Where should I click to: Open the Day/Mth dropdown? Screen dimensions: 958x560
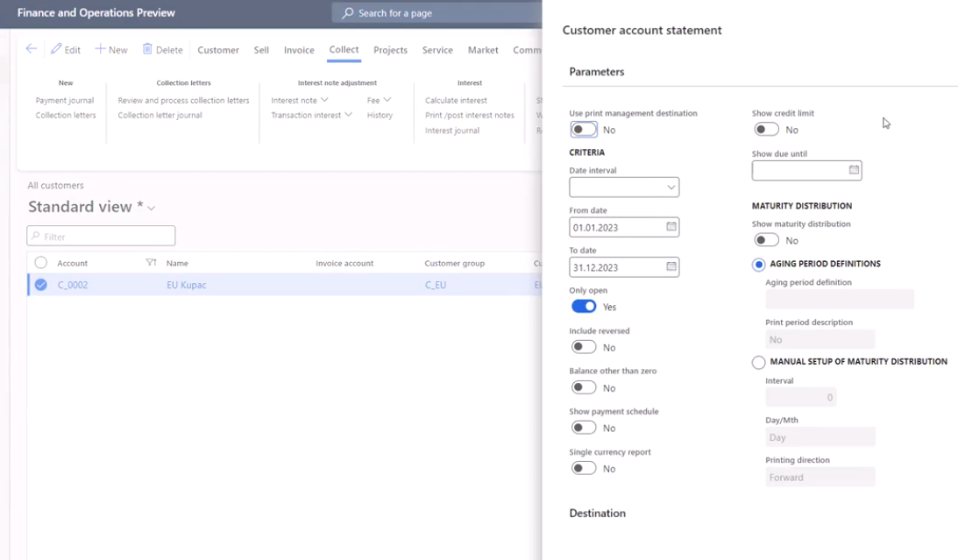(820, 437)
